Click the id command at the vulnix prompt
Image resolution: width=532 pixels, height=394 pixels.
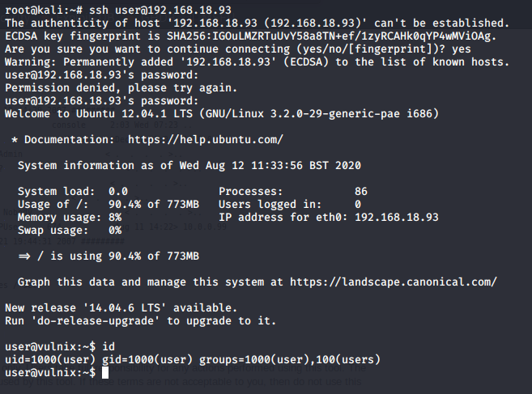[x=109, y=346]
